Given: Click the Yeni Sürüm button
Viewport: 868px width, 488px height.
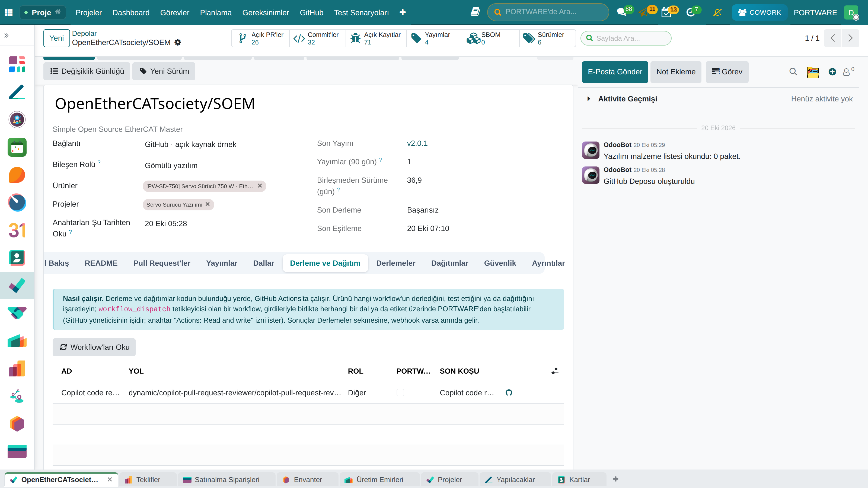Looking at the screenshot, I should [x=164, y=71].
